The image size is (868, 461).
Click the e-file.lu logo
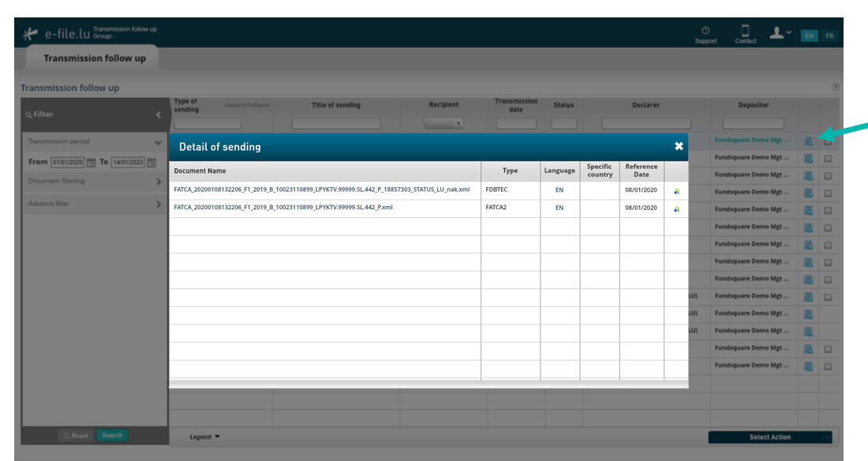(57, 34)
